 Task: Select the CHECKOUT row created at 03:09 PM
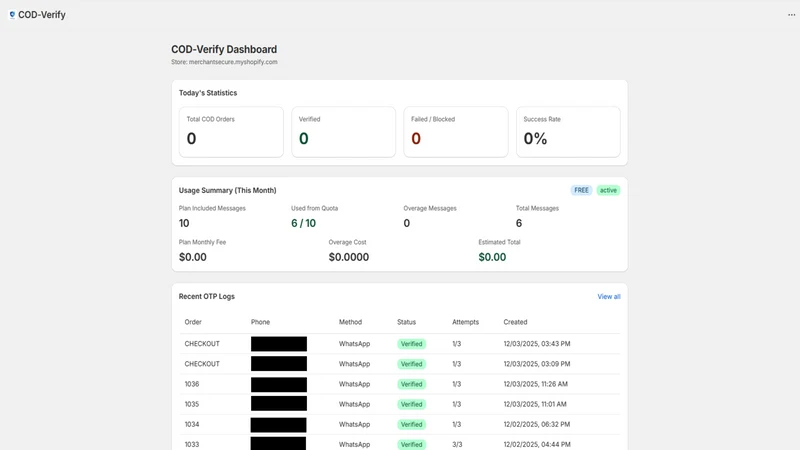399,364
